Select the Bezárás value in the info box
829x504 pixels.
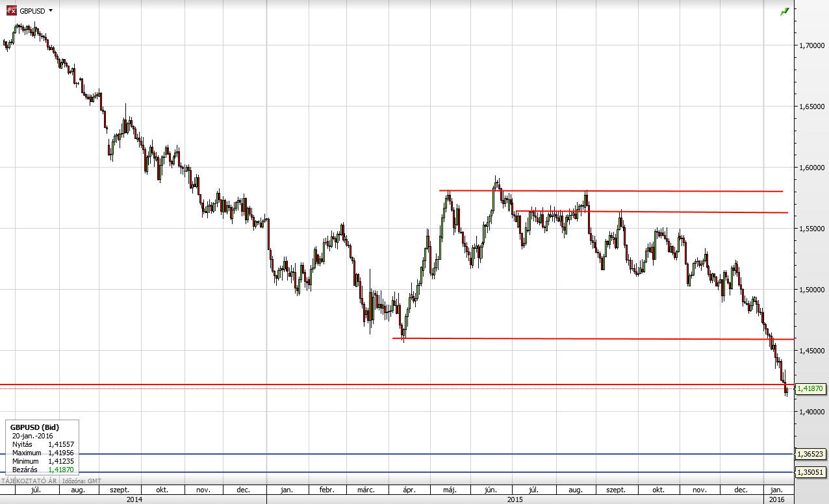pos(61,469)
